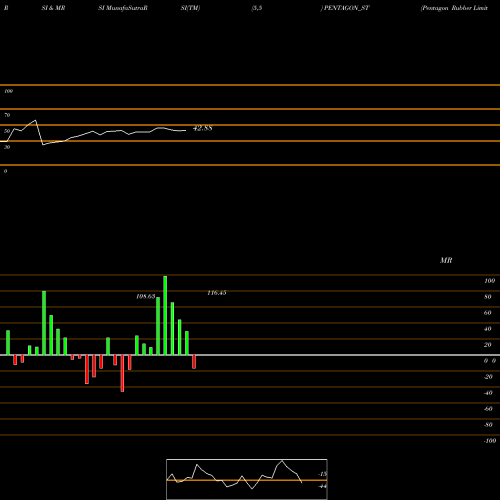Click the 108.65 bar value label

point(146,296)
